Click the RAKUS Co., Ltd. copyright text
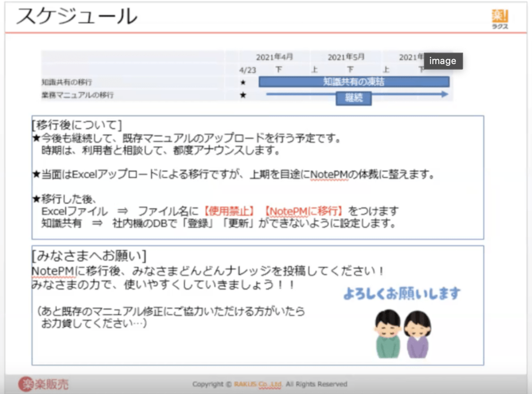This screenshot has height=394, width=532. (270, 384)
